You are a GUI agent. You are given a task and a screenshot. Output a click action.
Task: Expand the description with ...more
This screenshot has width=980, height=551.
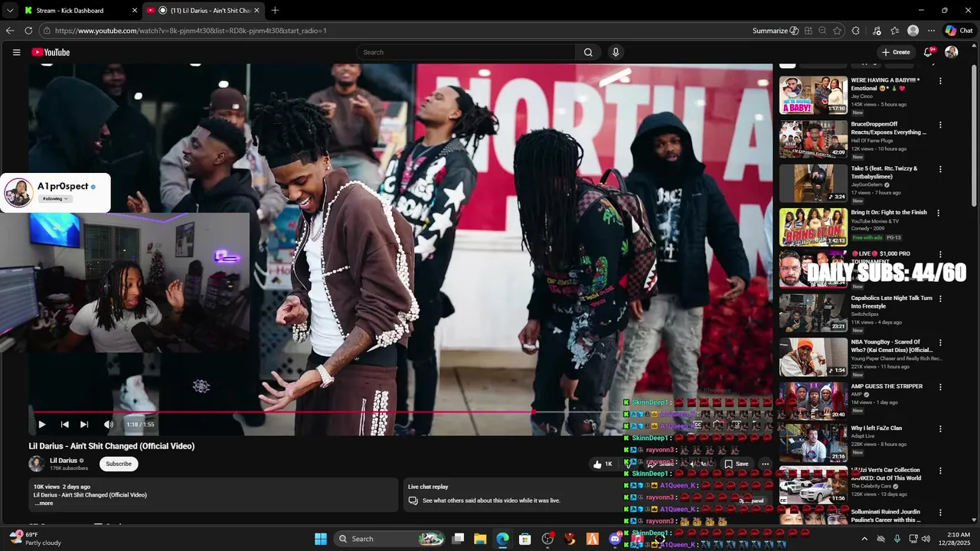tap(44, 503)
